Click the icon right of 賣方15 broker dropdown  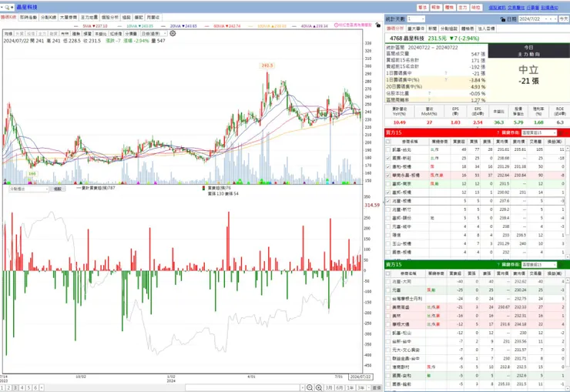pyautogui.click(x=562, y=264)
